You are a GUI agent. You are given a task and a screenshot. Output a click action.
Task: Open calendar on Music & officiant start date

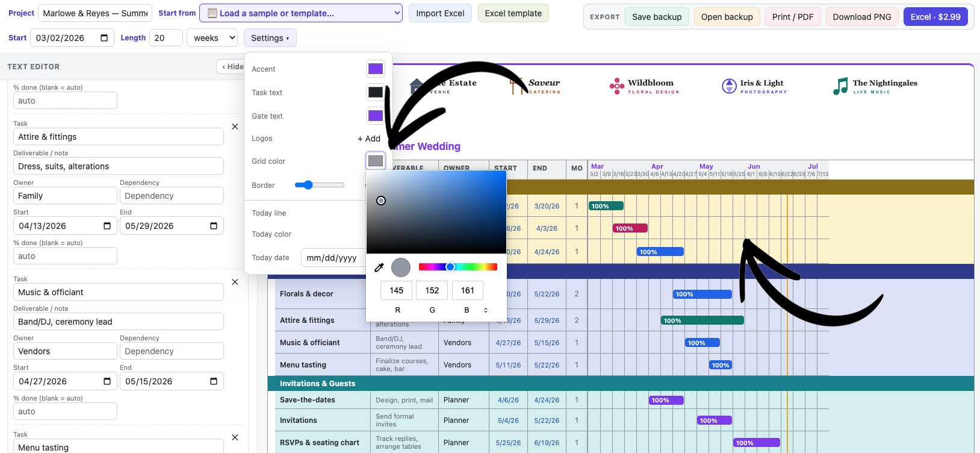pos(107,381)
